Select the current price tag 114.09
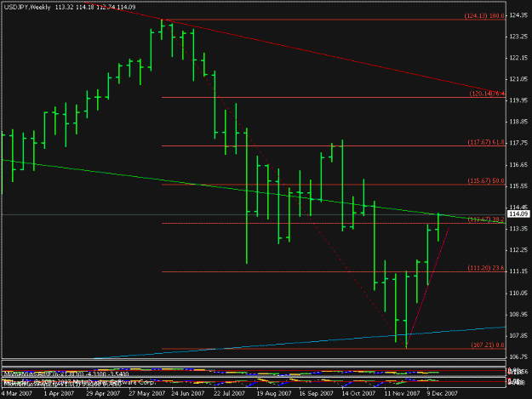This screenshot has height=399, width=532. (518, 214)
